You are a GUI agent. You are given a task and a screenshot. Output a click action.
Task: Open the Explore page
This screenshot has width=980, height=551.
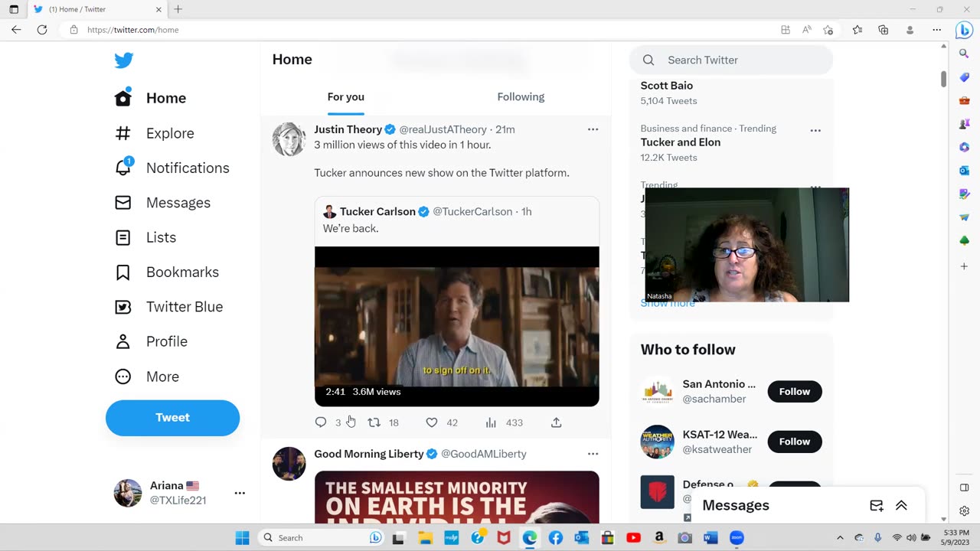tap(155, 133)
